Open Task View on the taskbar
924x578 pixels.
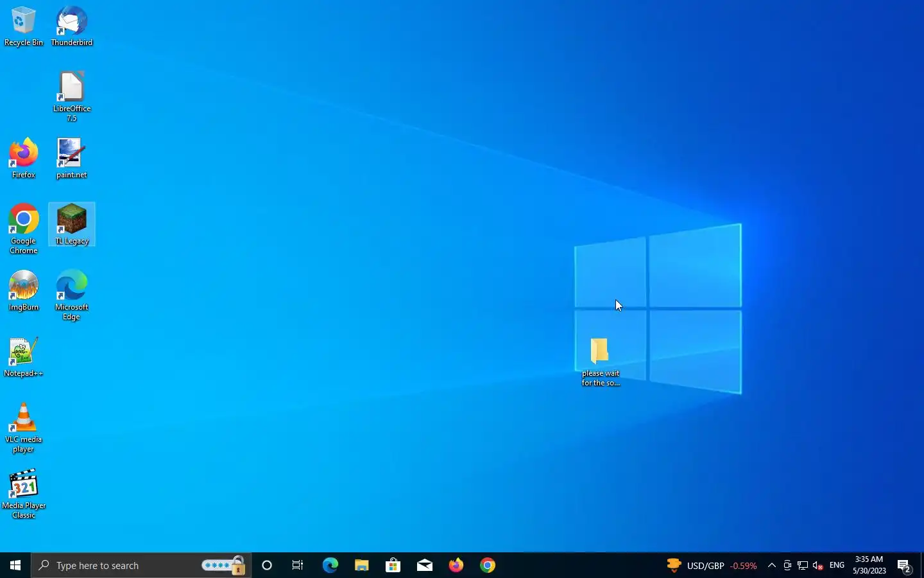[298, 565]
